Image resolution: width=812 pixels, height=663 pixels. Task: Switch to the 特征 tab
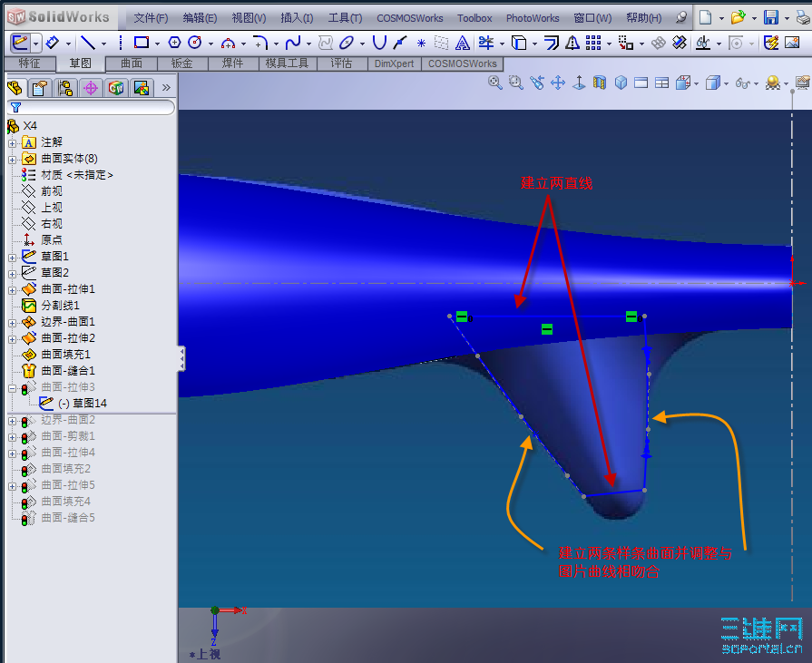(30, 63)
